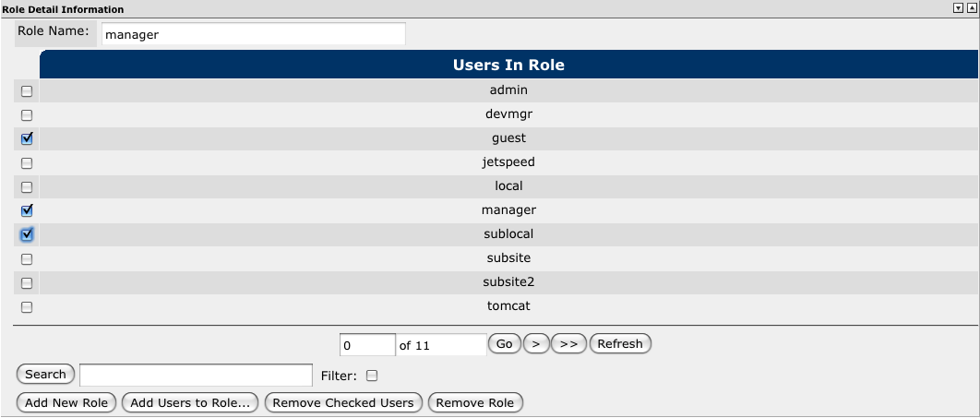Select the devmgr user checkbox

[x=27, y=115]
